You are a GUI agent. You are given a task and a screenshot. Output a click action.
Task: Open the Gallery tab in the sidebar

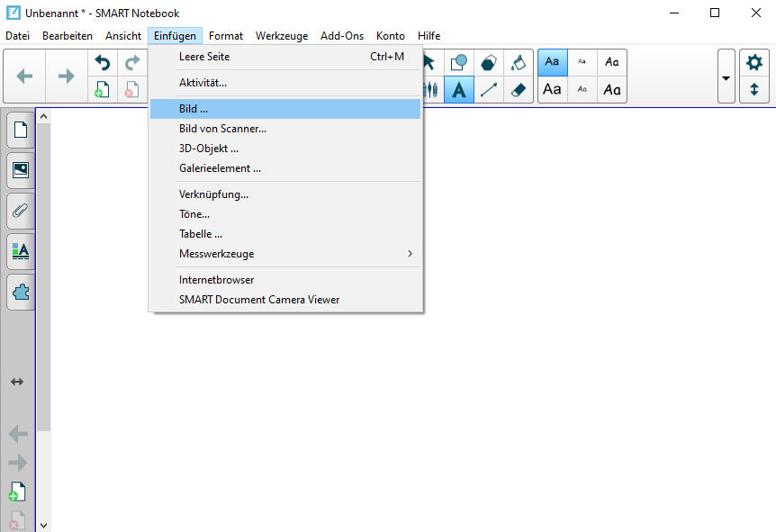tap(20, 170)
